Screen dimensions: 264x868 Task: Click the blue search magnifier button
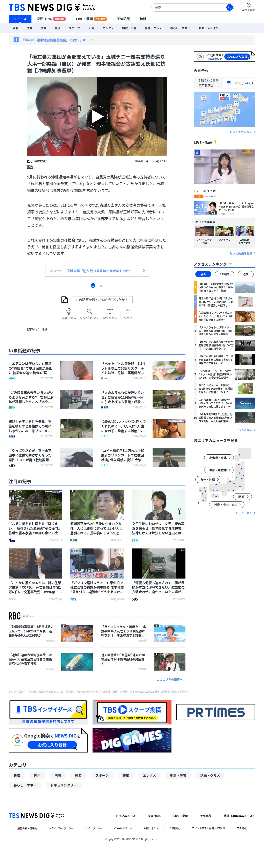(229, 7)
